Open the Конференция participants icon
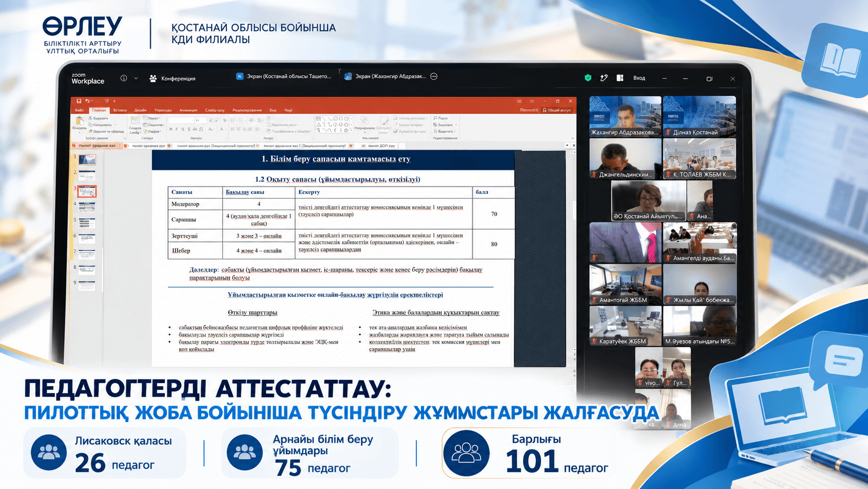This screenshot has height=489, width=868. 153,78
